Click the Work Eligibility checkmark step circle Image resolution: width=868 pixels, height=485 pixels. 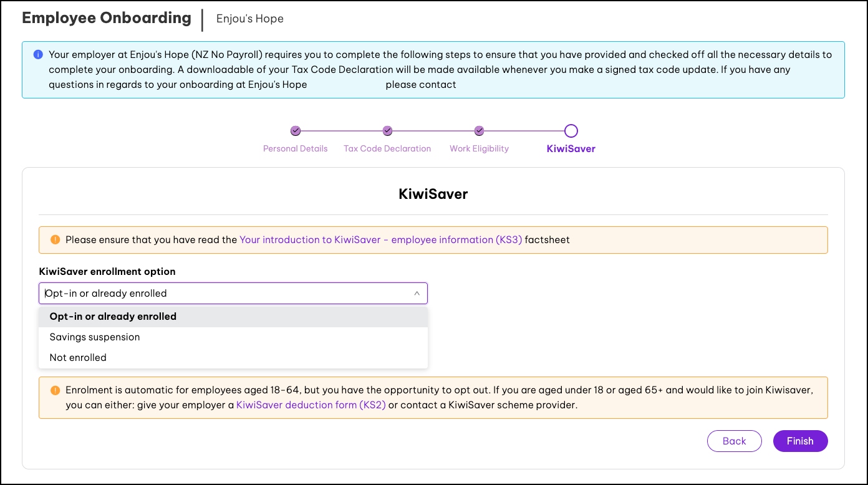click(479, 131)
